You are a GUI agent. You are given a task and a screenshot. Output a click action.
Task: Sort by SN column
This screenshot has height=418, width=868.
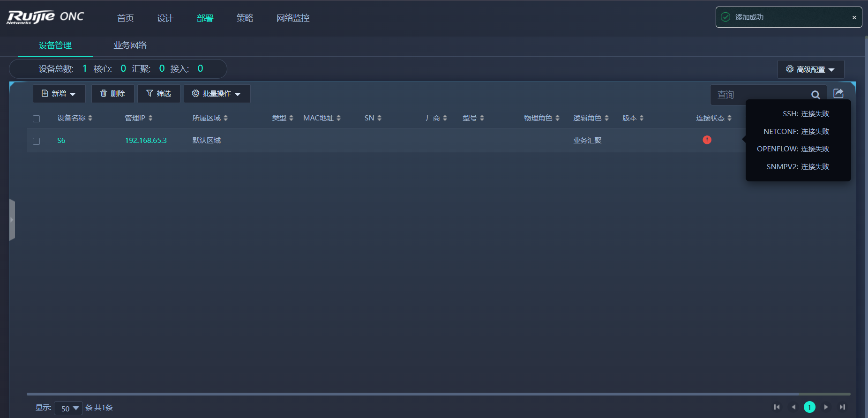point(373,118)
